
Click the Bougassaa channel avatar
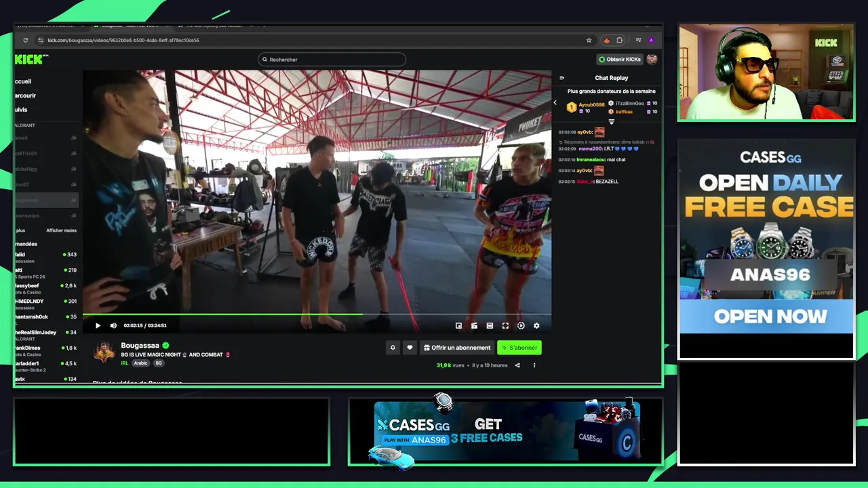104,352
